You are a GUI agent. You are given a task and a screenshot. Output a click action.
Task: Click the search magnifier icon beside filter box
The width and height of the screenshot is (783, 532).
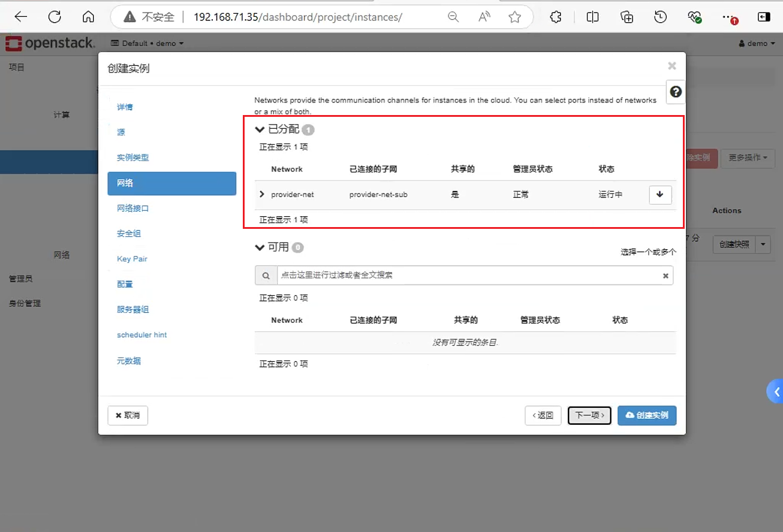click(x=266, y=276)
